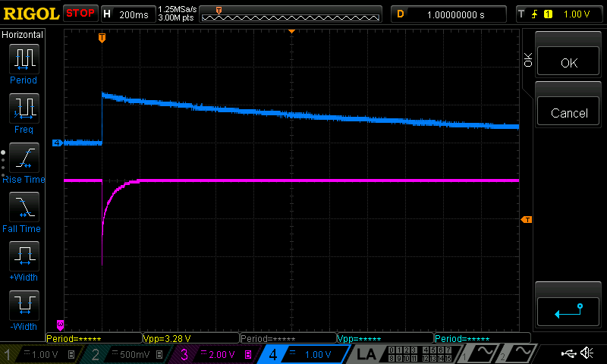Click the Cancel button
The width and height of the screenshot is (607, 364).
[568, 111]
